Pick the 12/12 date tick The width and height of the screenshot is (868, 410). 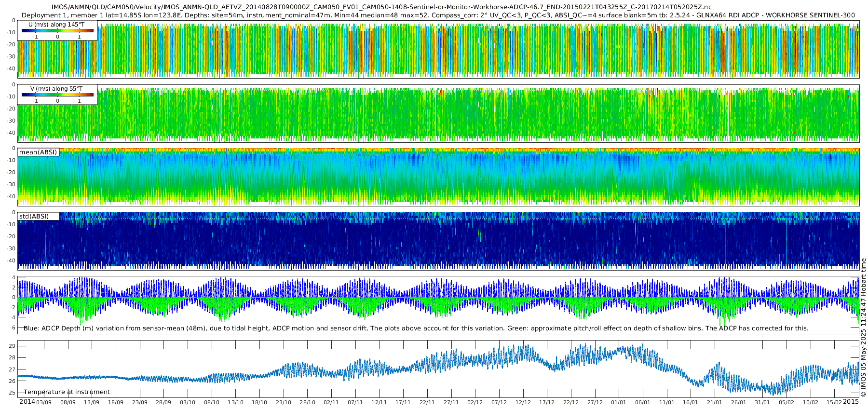[523, 402]
